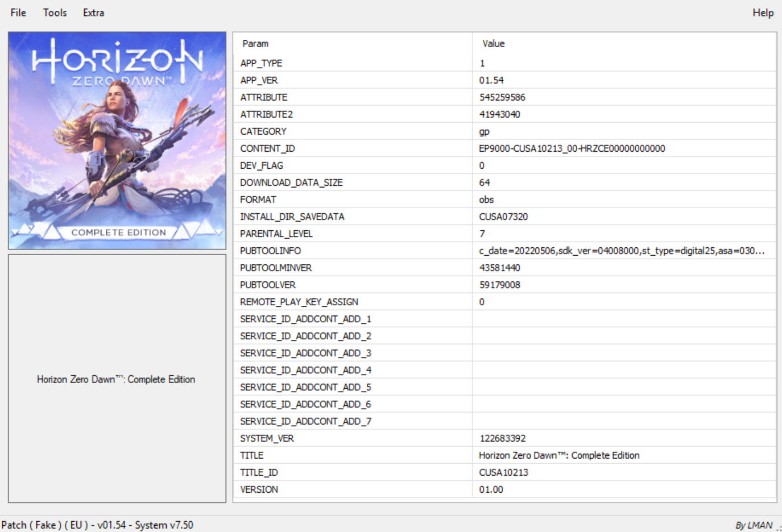Click the category value gp
Image resolution: width=782 pixels, height=532 pixels.
(x=484, y=132)
